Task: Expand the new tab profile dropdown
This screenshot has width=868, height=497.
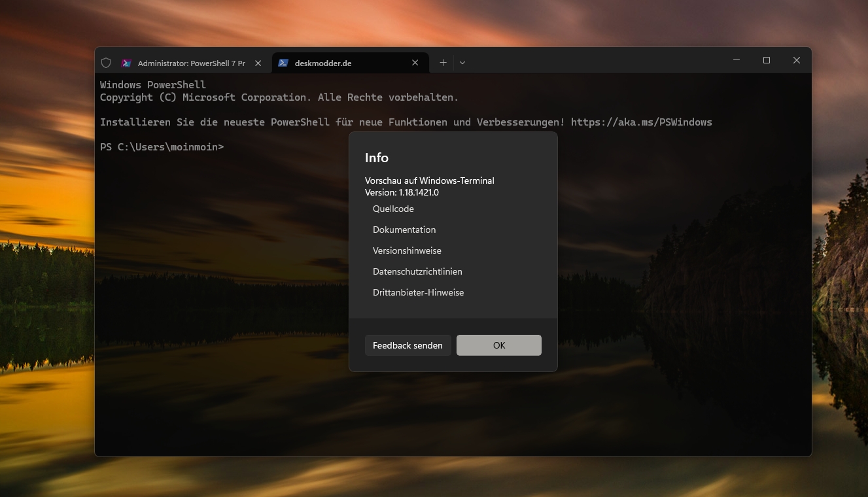Action: tap(462, 63)
